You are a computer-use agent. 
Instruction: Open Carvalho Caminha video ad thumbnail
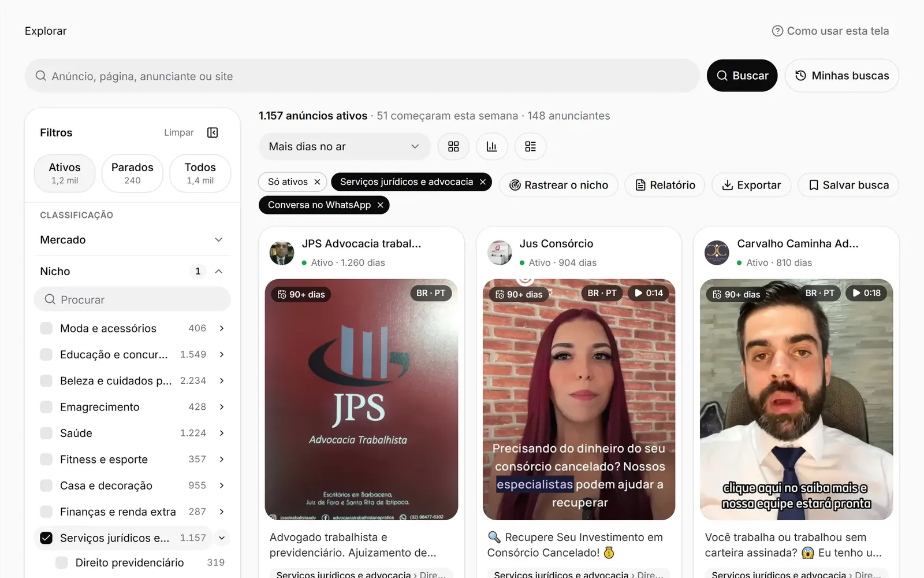coord(796,400)
